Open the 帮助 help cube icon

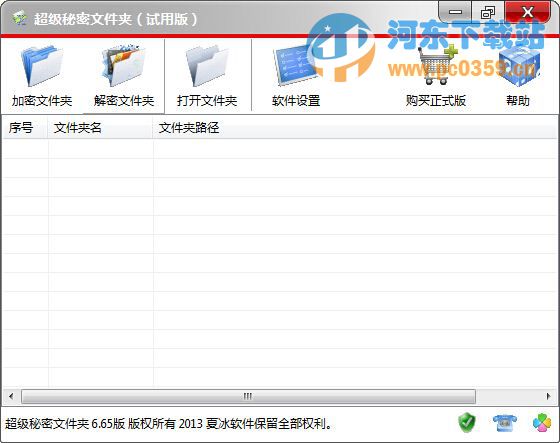[x=518, y=66]
